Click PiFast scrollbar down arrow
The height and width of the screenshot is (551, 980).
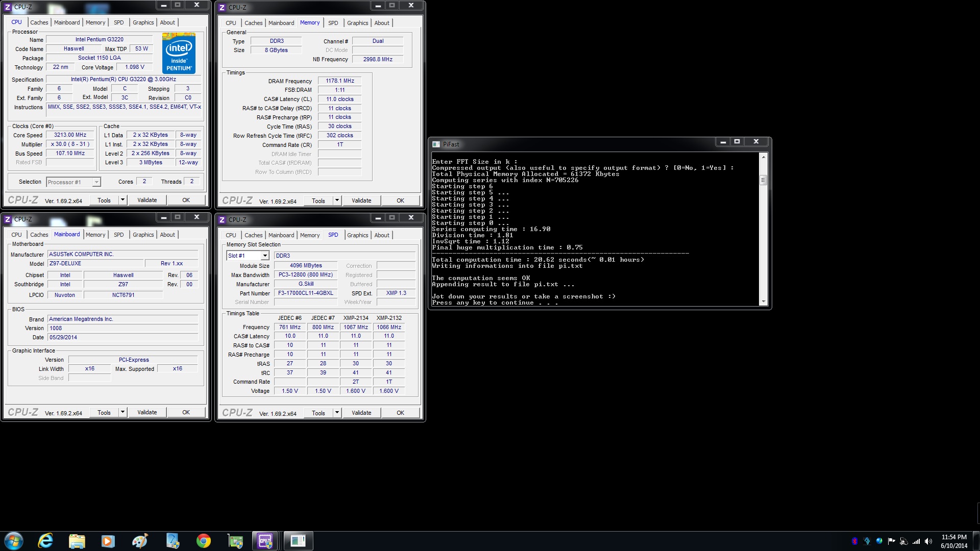pyautogui.click(x=764, y=302)
